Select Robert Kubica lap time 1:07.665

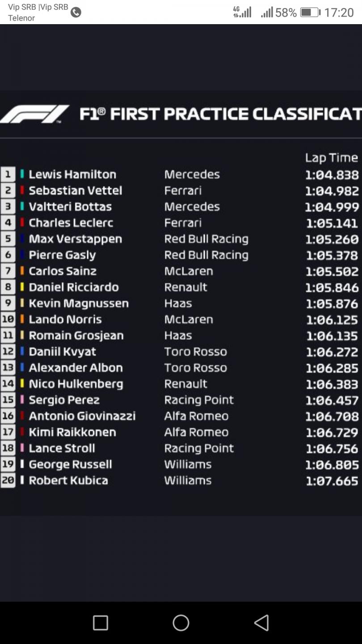click(x=332, y=481)
